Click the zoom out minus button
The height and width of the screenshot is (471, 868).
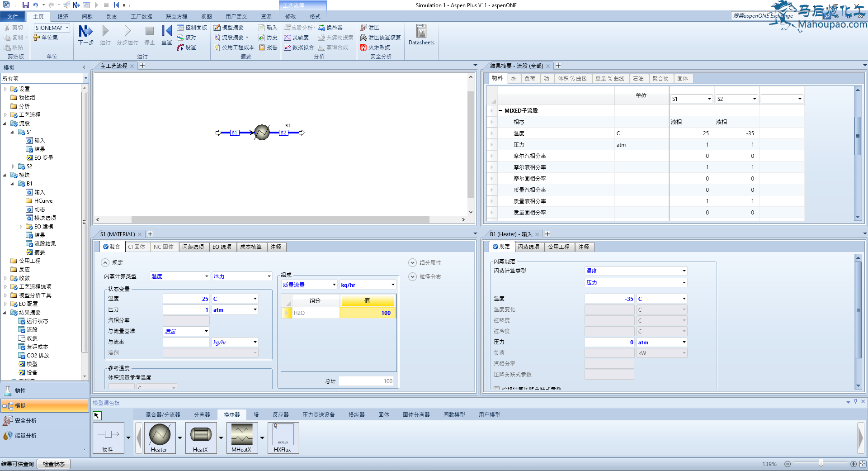(788, 464)
